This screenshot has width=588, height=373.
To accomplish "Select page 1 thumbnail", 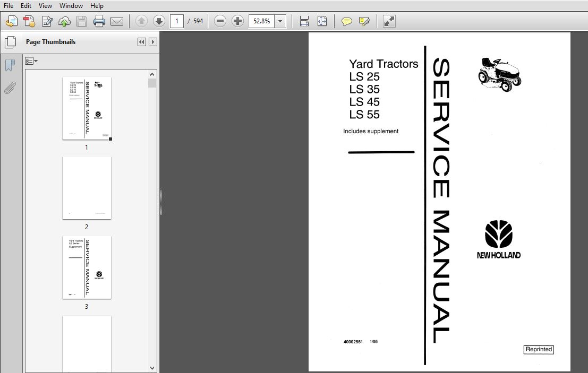I will (x=87, y=108).
